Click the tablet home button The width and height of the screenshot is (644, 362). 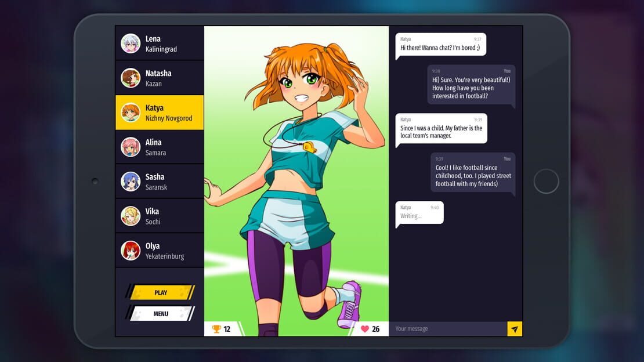(x=547, y=181)
